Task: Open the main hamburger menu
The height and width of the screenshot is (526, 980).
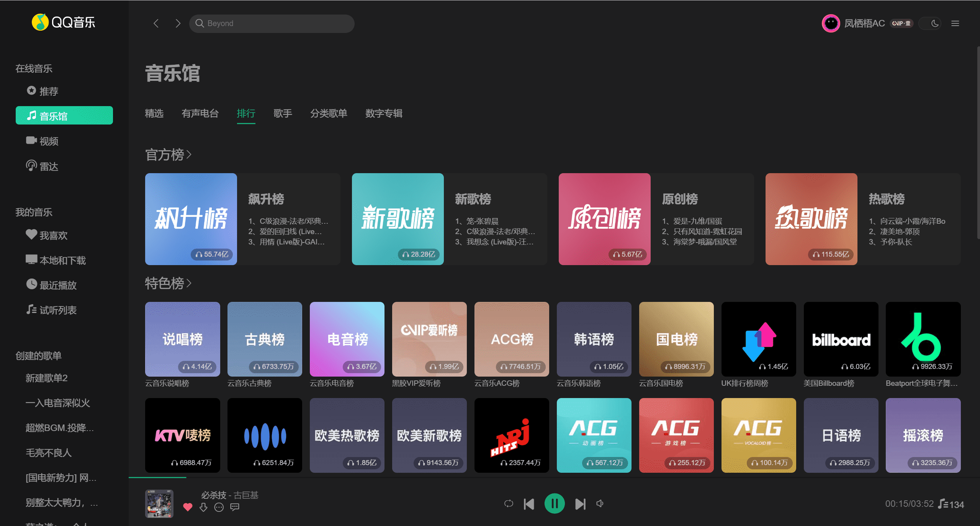Action: [955, 23]
